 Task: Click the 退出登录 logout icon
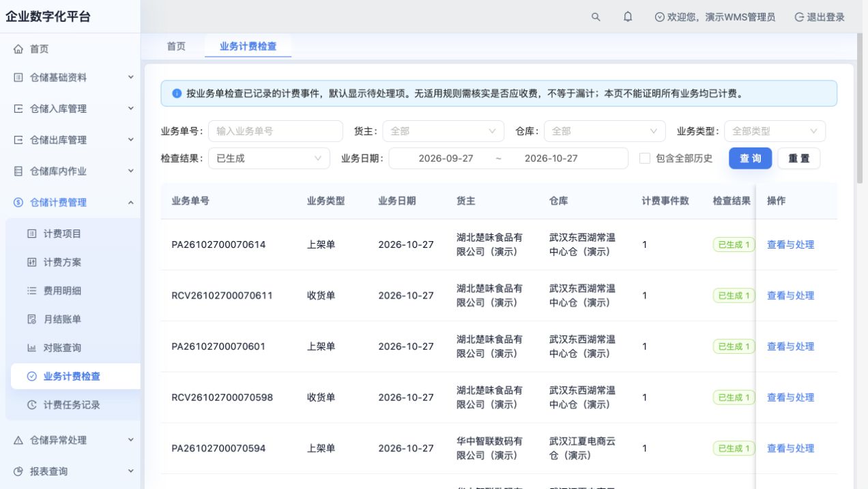point(799,17)
